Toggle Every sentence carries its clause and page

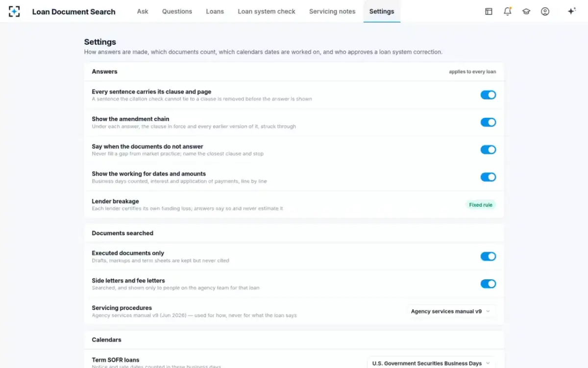pyautogui.click(x=488, y=95)
